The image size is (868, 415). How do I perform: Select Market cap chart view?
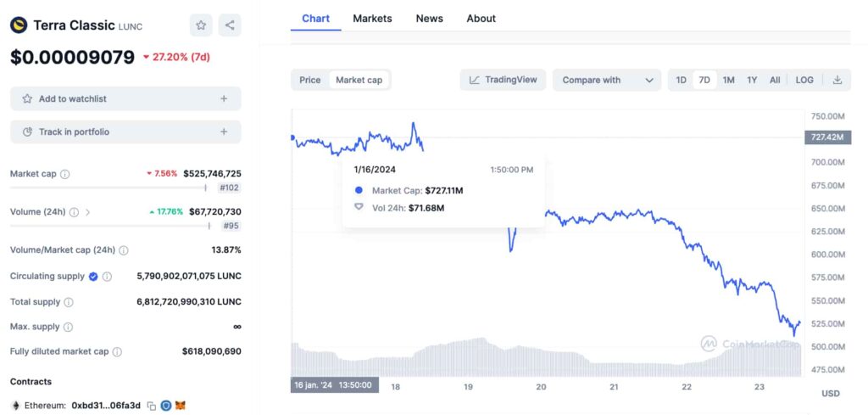click(x=359, y=80)
